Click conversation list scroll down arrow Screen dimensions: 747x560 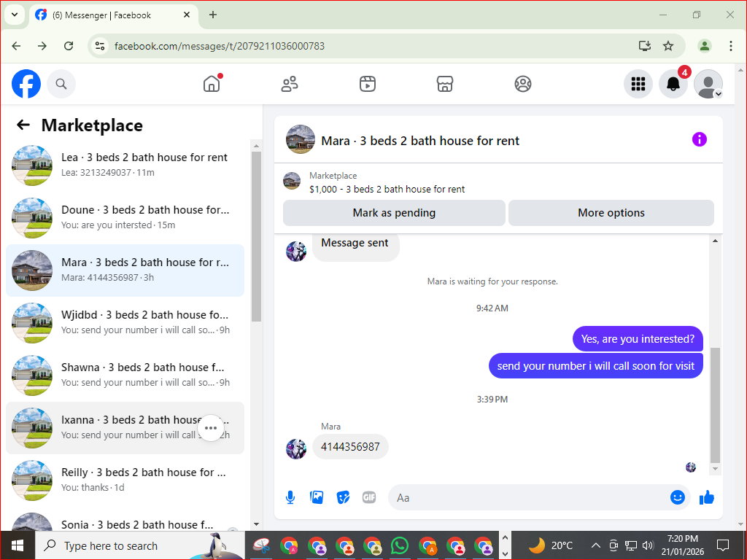click(256, 524)
